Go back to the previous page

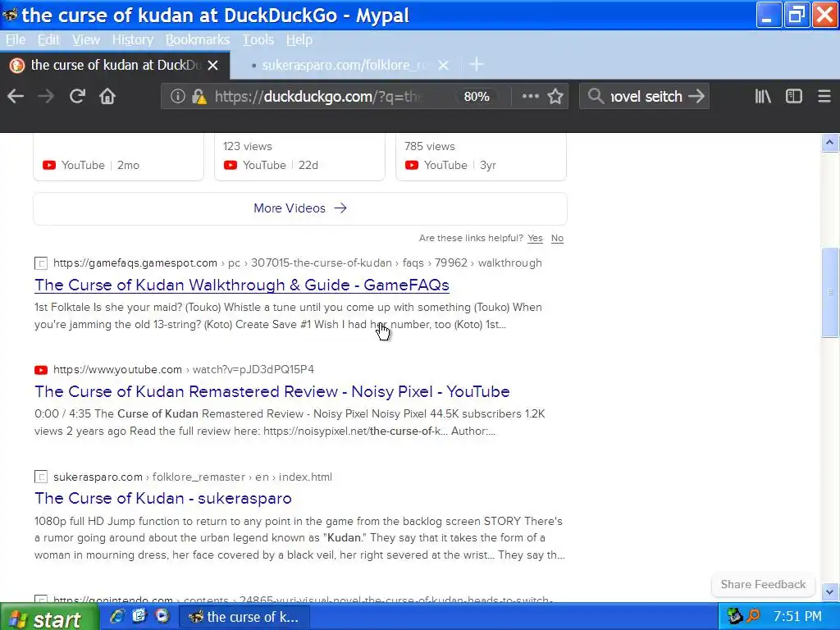16,97
